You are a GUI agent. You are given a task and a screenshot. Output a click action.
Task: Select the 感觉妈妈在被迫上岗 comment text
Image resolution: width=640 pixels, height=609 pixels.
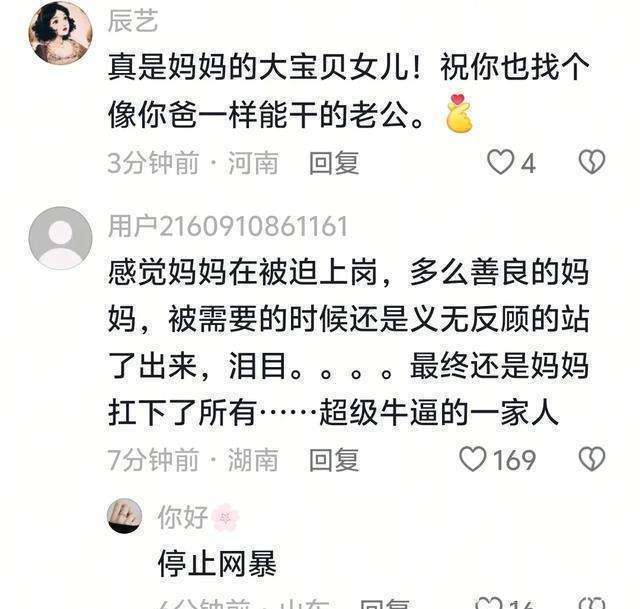[349, 342]
